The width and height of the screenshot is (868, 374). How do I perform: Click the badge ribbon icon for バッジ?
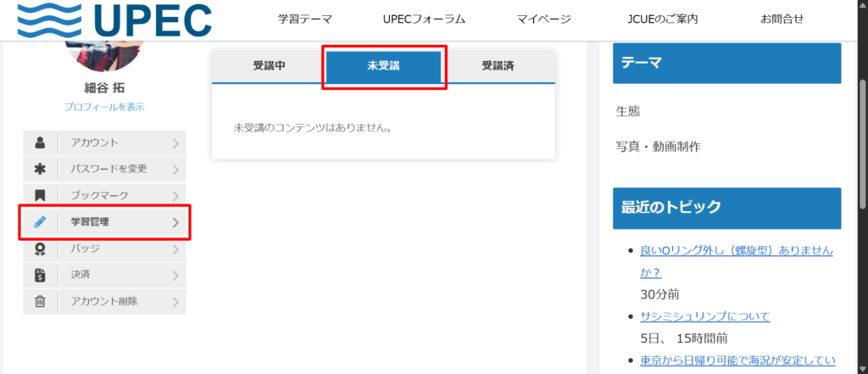[40, 248]
